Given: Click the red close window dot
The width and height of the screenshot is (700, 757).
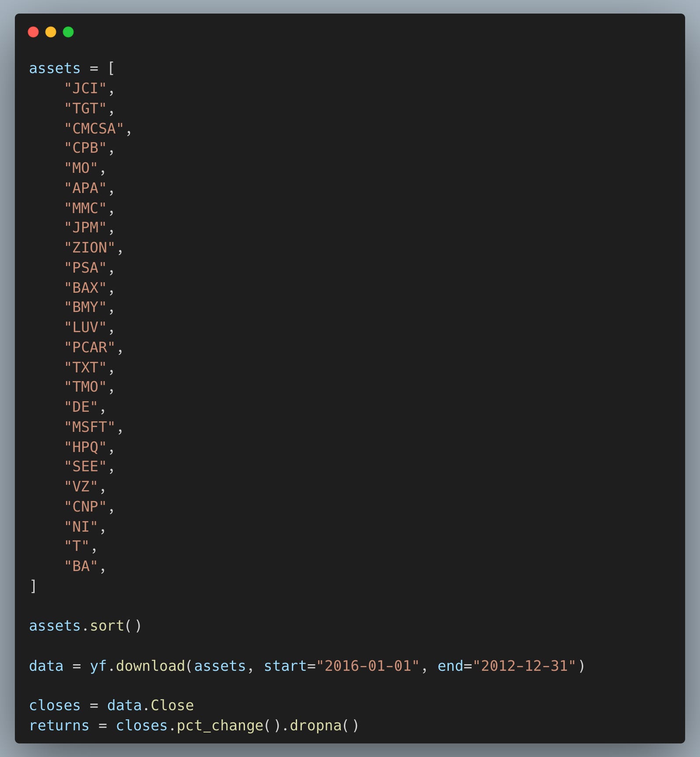Looking at the screenshot, I should coord(33,32).
